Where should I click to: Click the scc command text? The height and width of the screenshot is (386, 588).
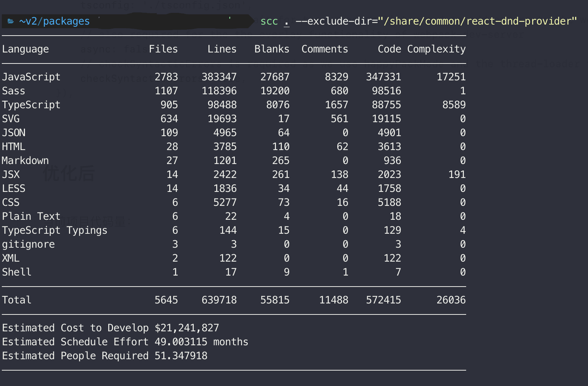[x=269, y=21]
